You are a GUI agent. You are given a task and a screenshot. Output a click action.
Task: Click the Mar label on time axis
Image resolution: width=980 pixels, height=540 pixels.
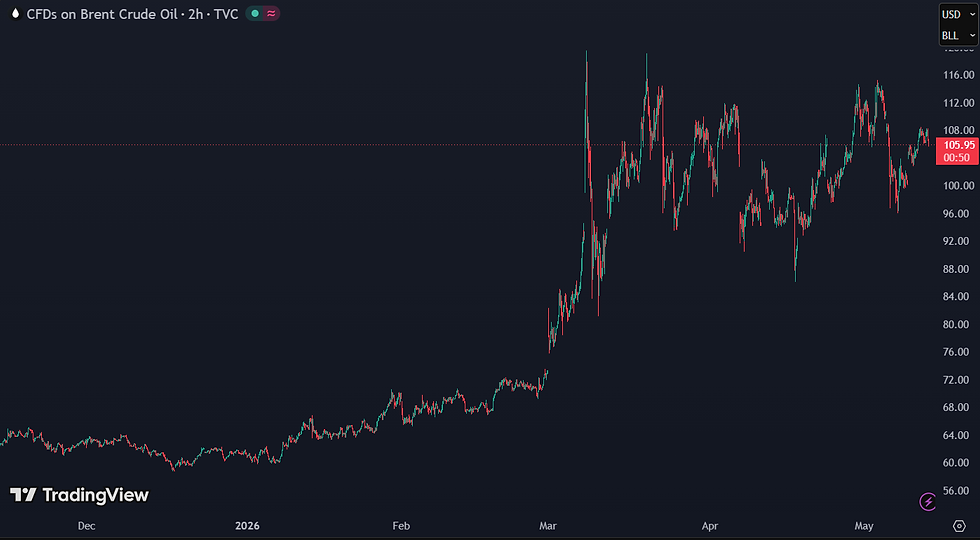click(549, 526)
